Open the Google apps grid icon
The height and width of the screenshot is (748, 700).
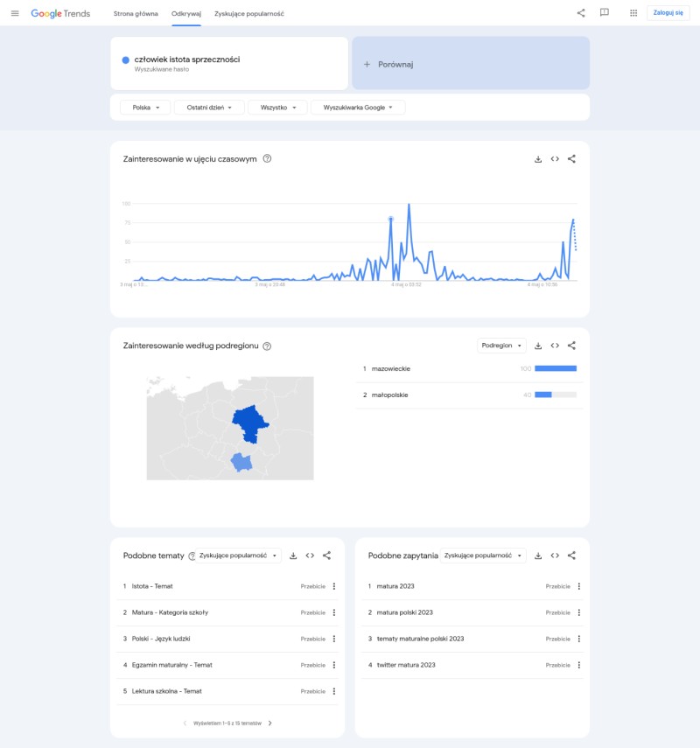(x=632, y=14)
